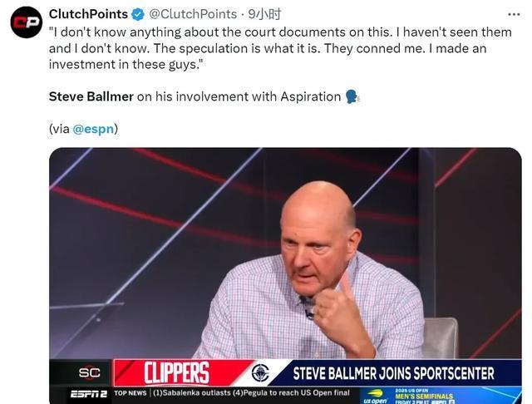Click the red CLIPPERS banner text
The height and width of the screenshot is (404, 532).
tap(176, 372)
